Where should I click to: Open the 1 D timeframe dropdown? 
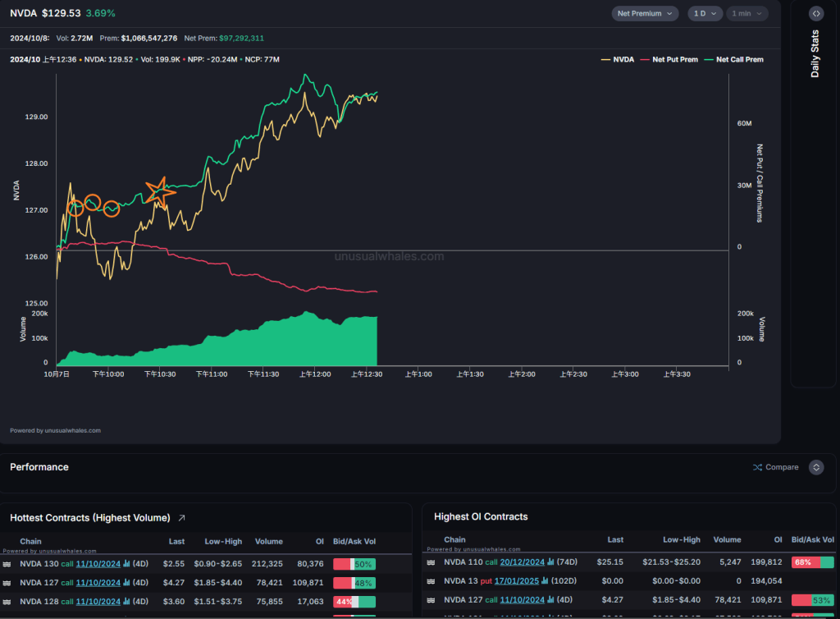click(x=704, y=13)
